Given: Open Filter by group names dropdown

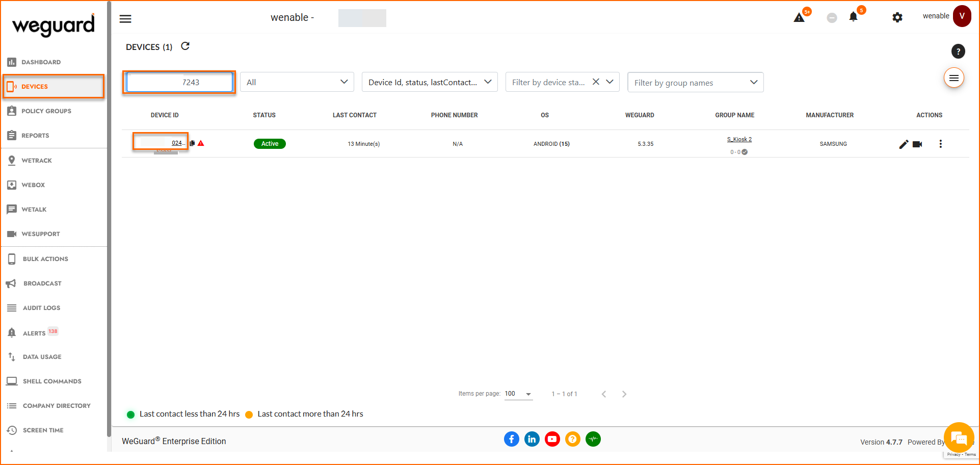Looking at the screenshot, I should coord(696,83).
